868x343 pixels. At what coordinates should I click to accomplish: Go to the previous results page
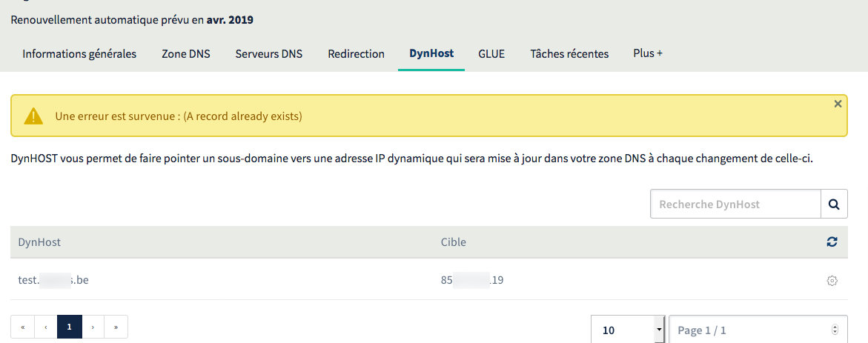click(x=46, y=327)
